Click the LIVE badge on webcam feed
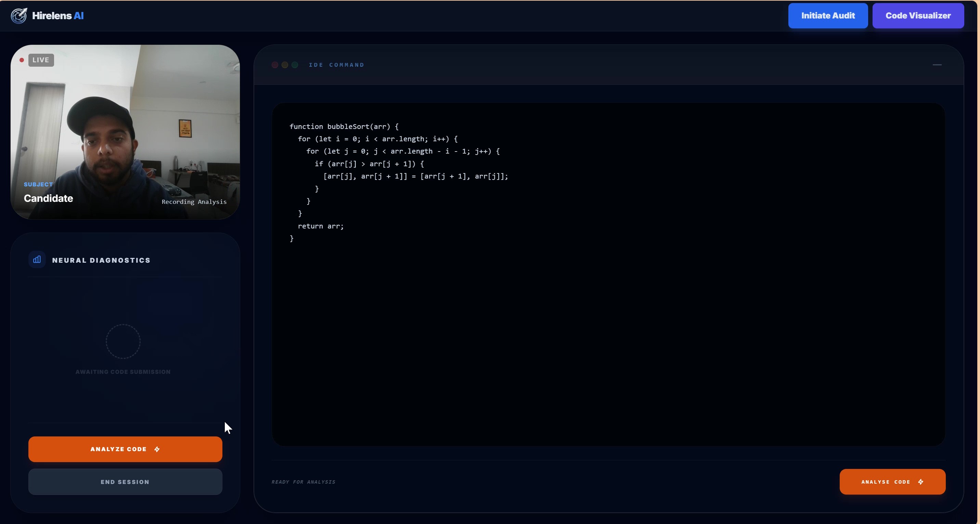980x524 pixels. pyautogui.click(x=41, y=60)
